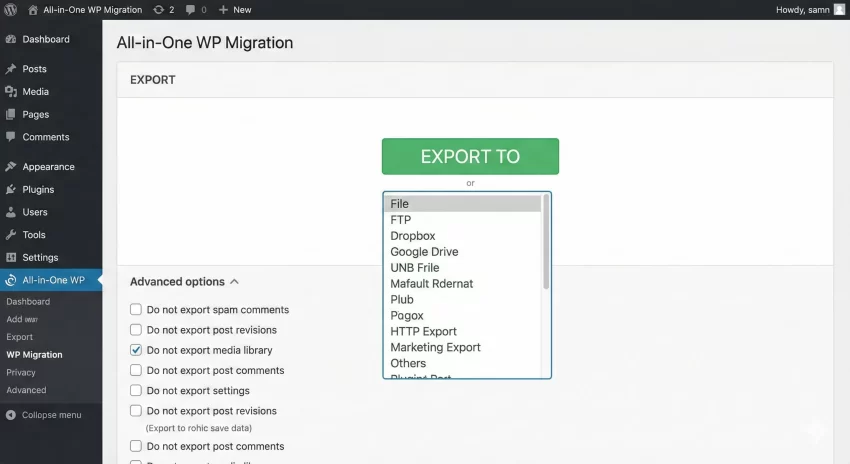Click the Posts pin icon
Screen dimensions: 850x464
coord(10,69)
